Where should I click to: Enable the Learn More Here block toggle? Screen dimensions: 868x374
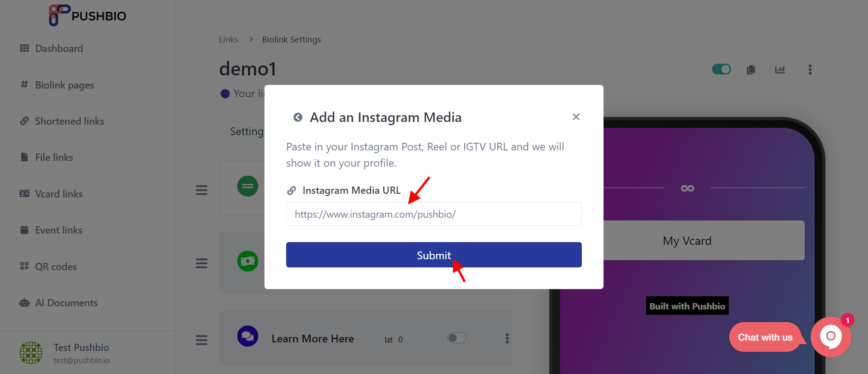tap(457, 338)
